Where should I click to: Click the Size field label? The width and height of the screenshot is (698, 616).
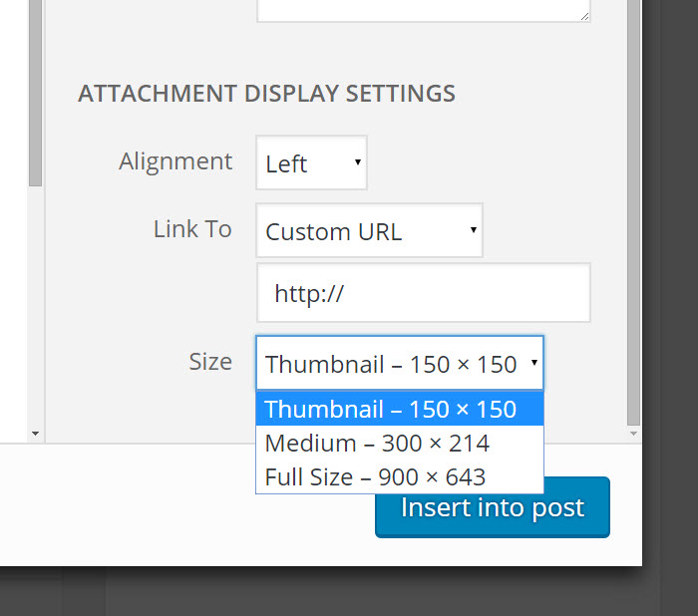pos(210,362)
